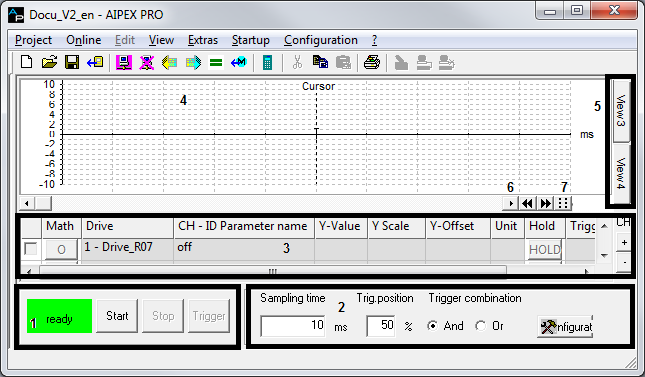The height and width of the screenshot is (377, 645).
Task: Click the off channel parameter cell
Action: [244, 248]
